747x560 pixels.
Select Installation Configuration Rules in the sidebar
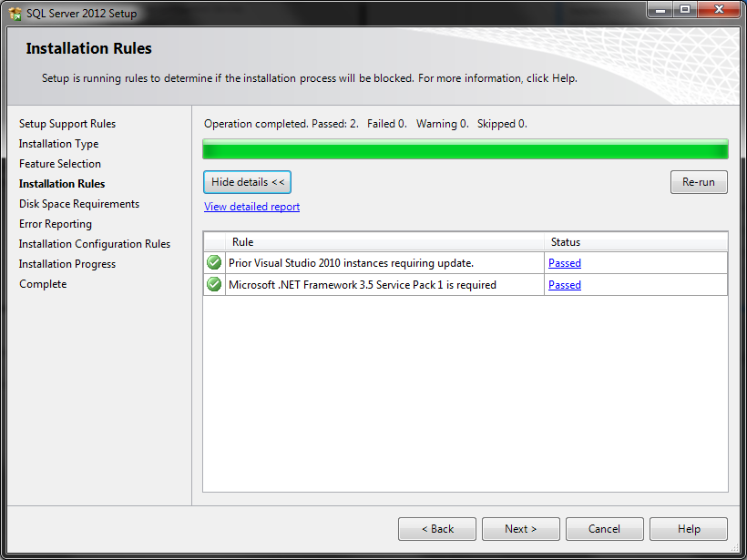tap(94, 243)
